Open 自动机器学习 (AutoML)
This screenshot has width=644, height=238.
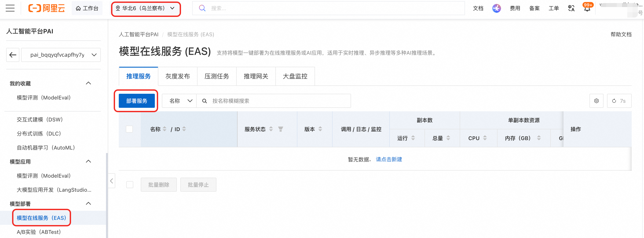[46, 148]
